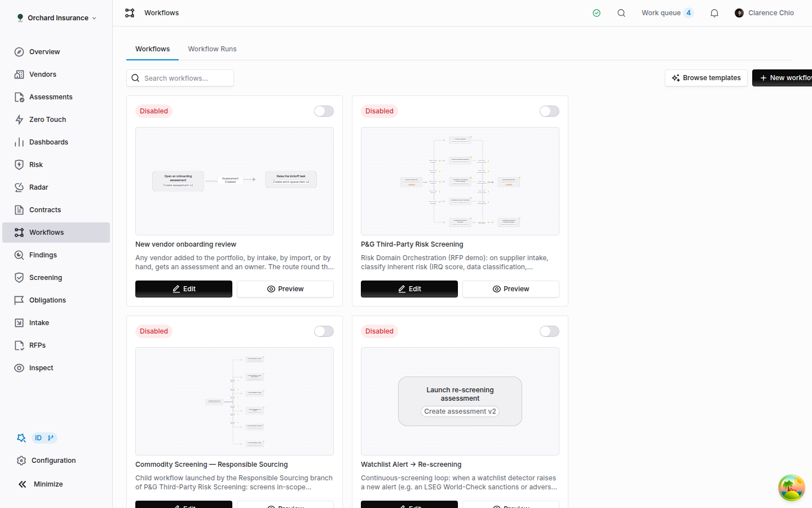Switch to the Workflow Runs tab

pos(212,49)
